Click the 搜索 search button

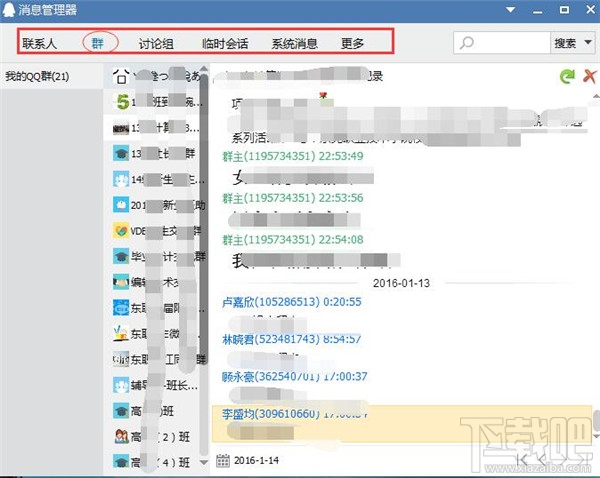[x=565, y=43]
